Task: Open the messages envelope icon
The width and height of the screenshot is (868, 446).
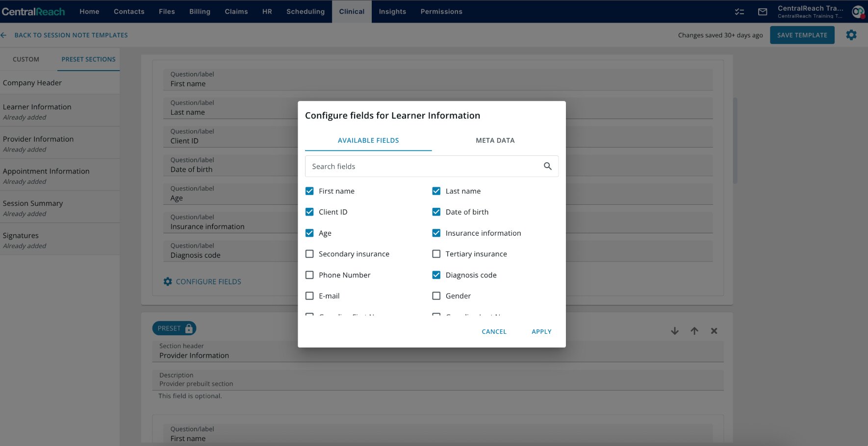Action: pyautogui.click(x=762, y=12)
